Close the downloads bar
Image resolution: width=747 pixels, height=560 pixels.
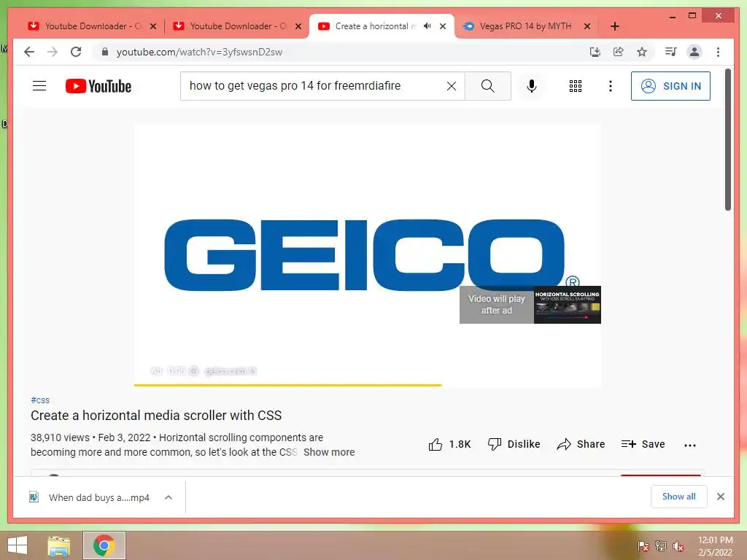click(721, 497)
